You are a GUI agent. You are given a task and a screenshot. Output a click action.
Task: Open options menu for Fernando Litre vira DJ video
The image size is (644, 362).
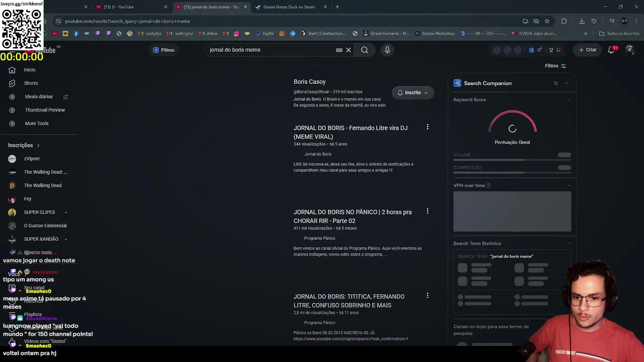pyautogui.click(x=428, y=127)
